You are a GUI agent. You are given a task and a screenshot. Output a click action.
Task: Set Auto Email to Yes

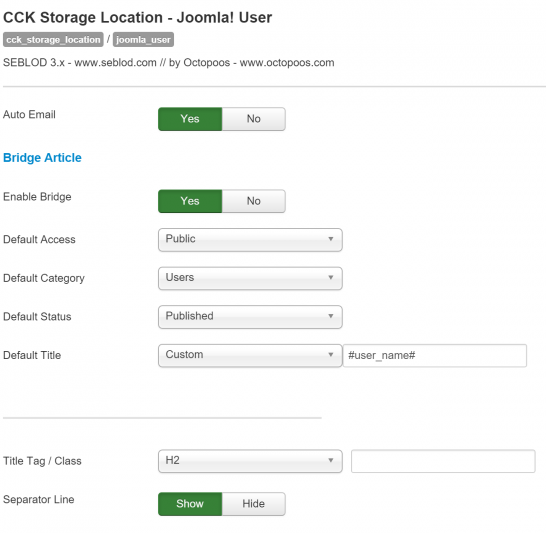pyautogui.click(x=190, y=119)
